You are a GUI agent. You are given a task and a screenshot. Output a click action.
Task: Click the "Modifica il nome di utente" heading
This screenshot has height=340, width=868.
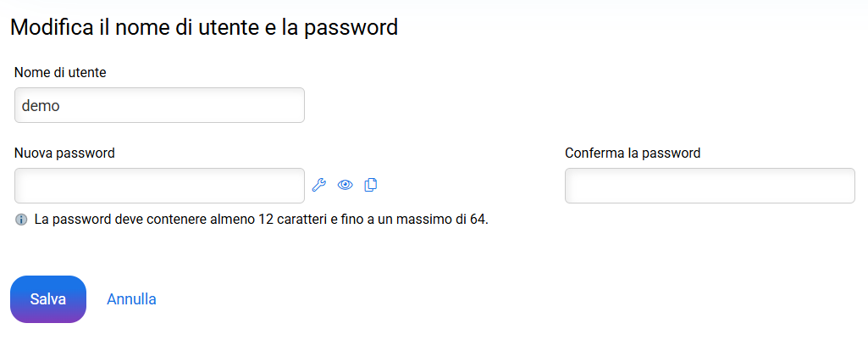(203, 27)
